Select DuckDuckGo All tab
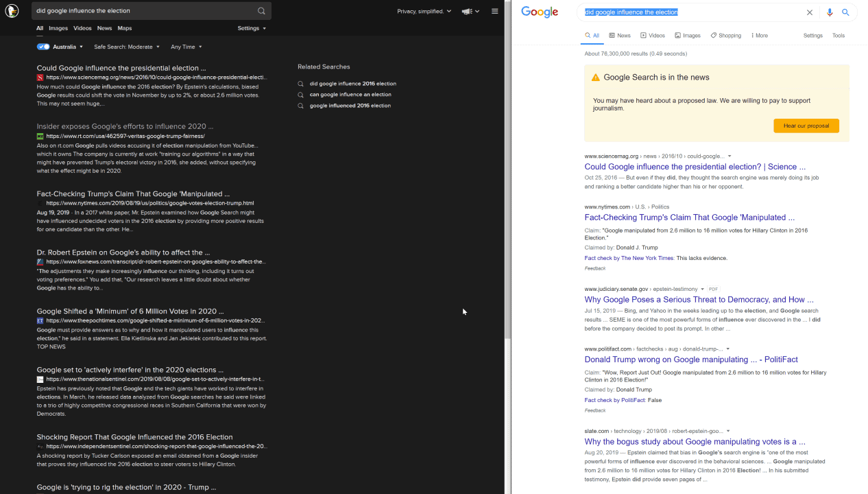This screenshot has width=868, height=494. (40, 28)
